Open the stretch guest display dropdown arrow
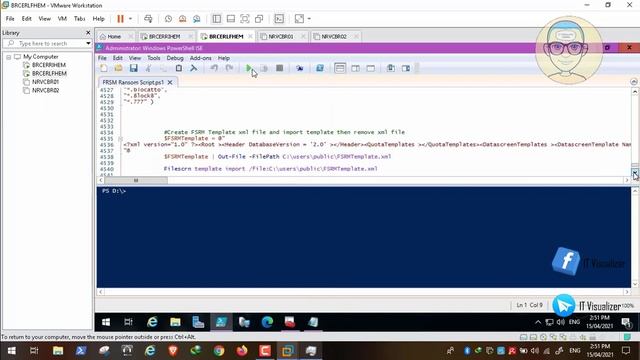Image resolution: width=640 pixels, height=360 pixels. click(309, 19)
